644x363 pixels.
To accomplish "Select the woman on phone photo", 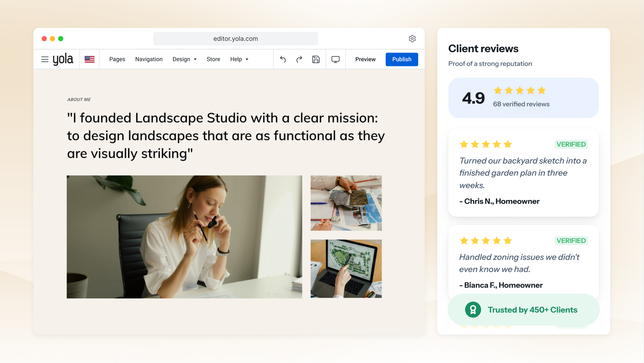I will pos(185,237).
